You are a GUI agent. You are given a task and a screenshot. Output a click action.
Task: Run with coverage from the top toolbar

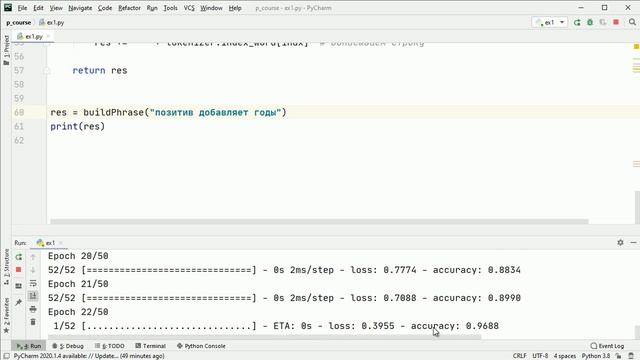click(603, 22)
